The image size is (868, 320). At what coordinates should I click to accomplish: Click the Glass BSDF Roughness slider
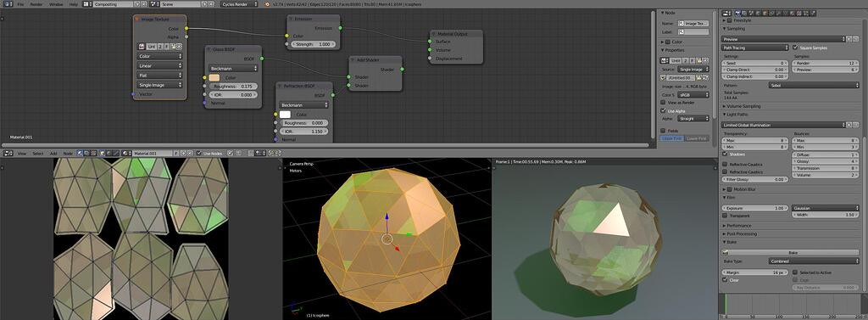click(x=233, y=87)
